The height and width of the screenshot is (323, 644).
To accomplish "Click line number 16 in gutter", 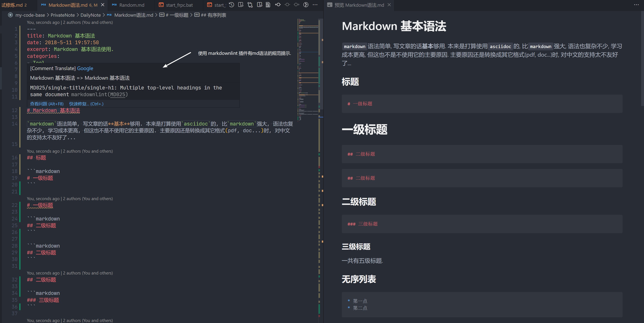I will (14, 158).
